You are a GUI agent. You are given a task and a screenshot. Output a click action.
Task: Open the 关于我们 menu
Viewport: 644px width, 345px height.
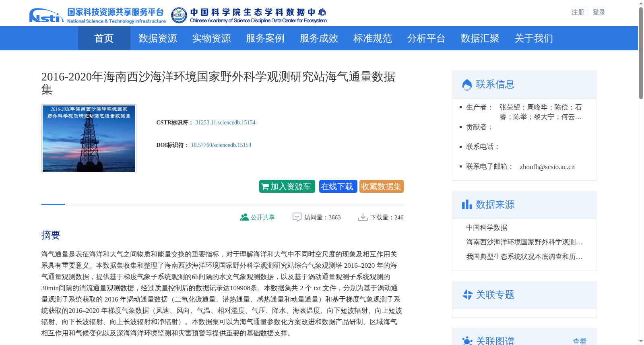pyautogui.click(x=534, y=38)
